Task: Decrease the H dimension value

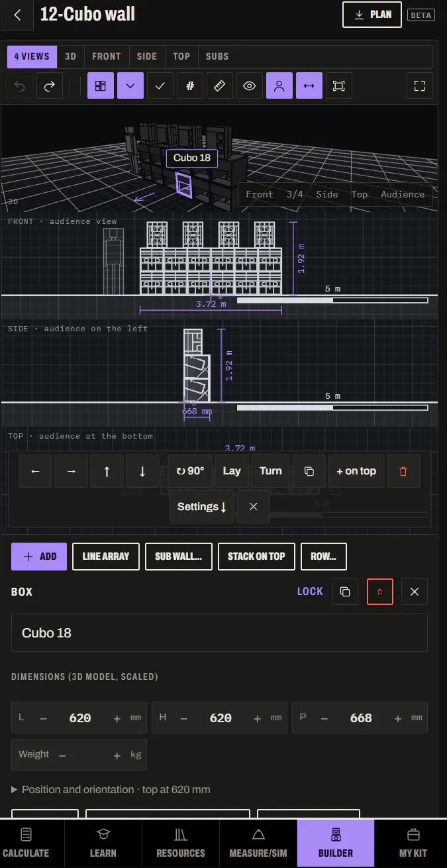Action: pyautogui.click(x=184, y=718)
